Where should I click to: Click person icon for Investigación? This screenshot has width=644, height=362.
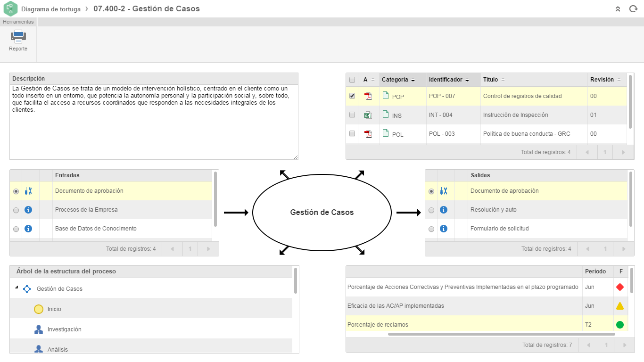pos(39,329)
